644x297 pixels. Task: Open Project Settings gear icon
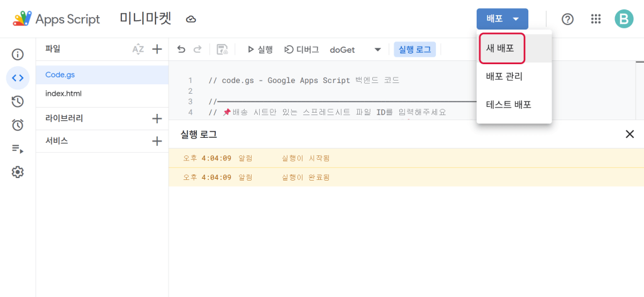tap(18, 172)
